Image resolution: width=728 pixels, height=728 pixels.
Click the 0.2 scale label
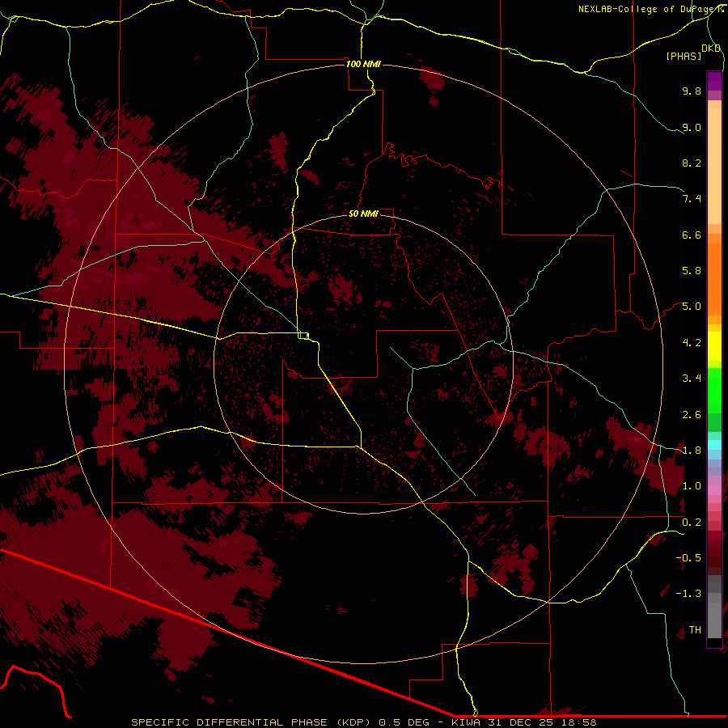coord(692,523)
